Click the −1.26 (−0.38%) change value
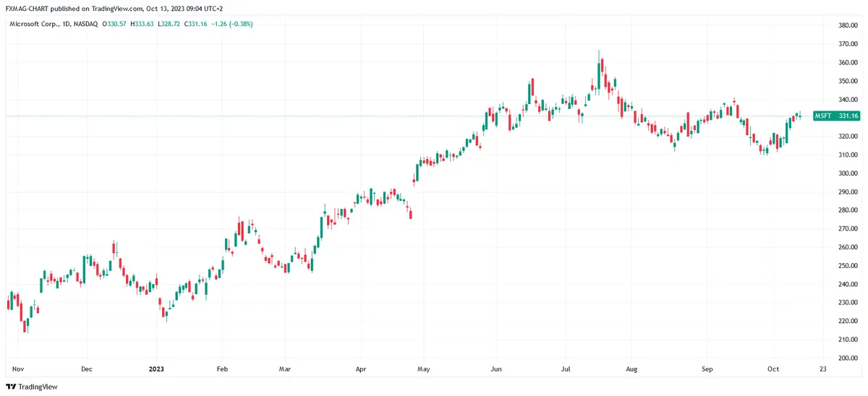This screenshot has height=396, width=868. pos(231,24)
